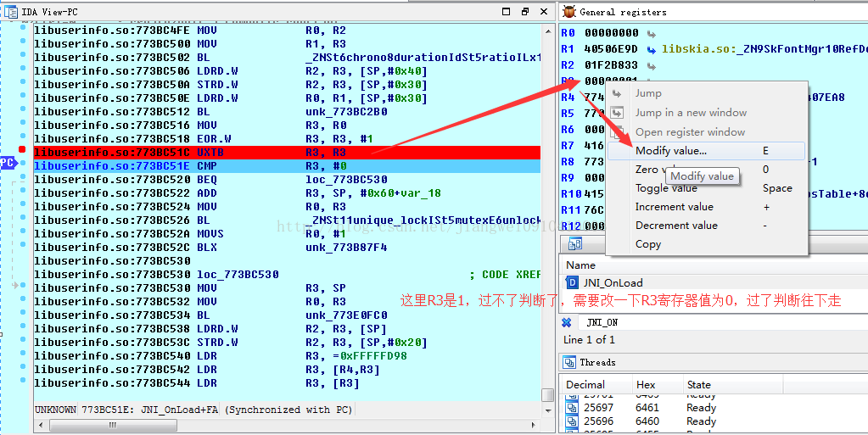Click the IDA View-PC window icon

(10, 11)
